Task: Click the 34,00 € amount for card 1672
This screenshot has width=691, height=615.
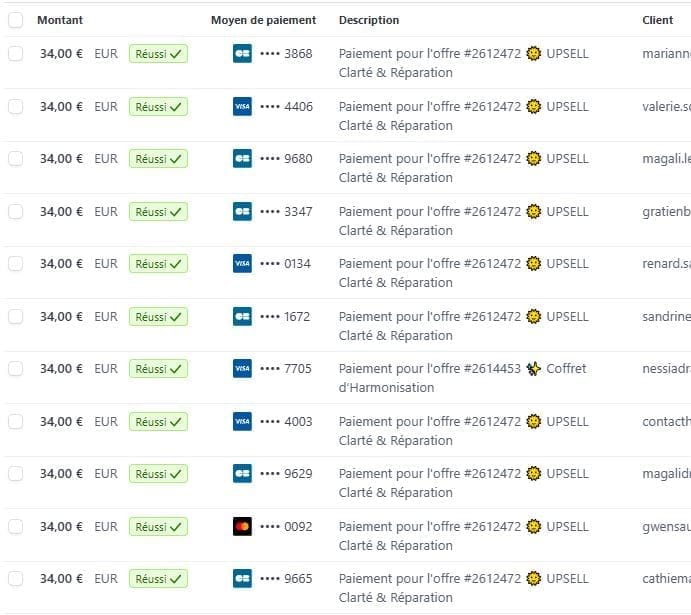Action: pyautogui.click(x=61, y=317)
